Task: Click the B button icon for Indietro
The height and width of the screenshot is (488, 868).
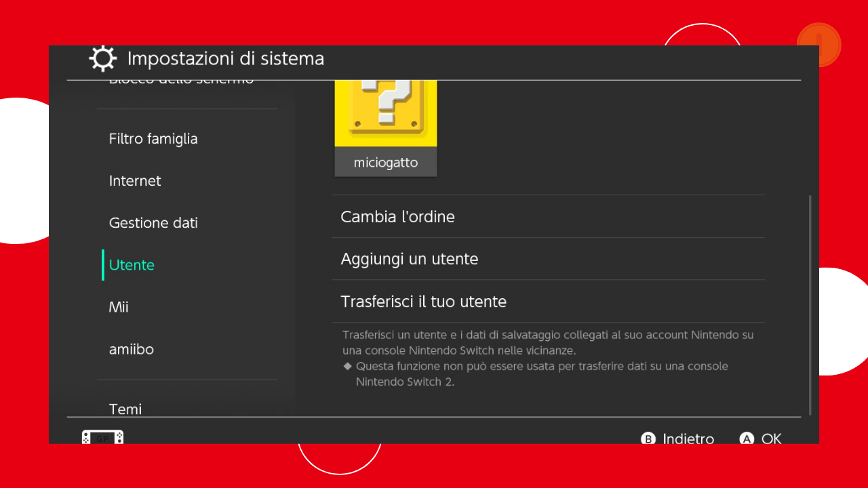Action: click(x=648, y=439)
